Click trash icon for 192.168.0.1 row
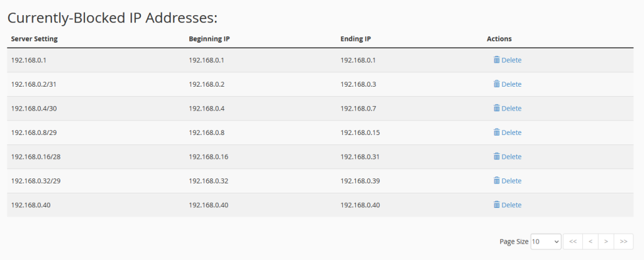 (496, 60)
